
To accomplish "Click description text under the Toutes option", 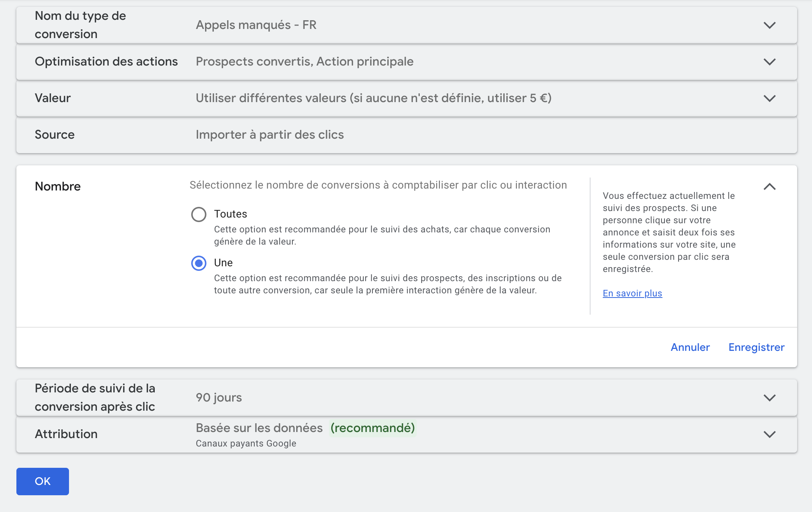I will click(382, 235).
